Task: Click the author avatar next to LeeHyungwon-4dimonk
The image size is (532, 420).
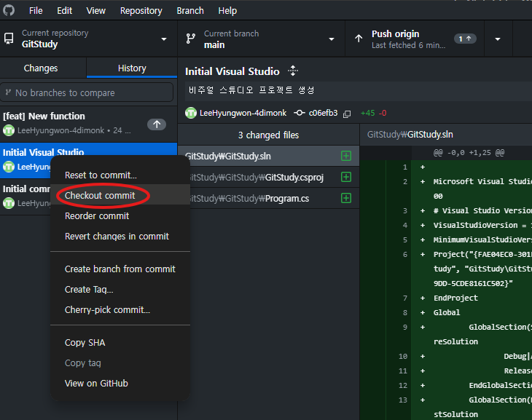Action: click(191, 113)
